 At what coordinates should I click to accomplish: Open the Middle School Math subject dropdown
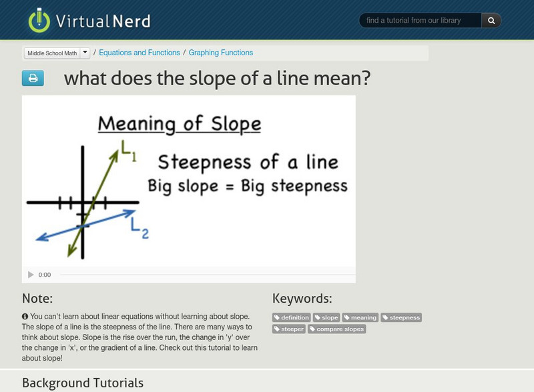point(57,52)
